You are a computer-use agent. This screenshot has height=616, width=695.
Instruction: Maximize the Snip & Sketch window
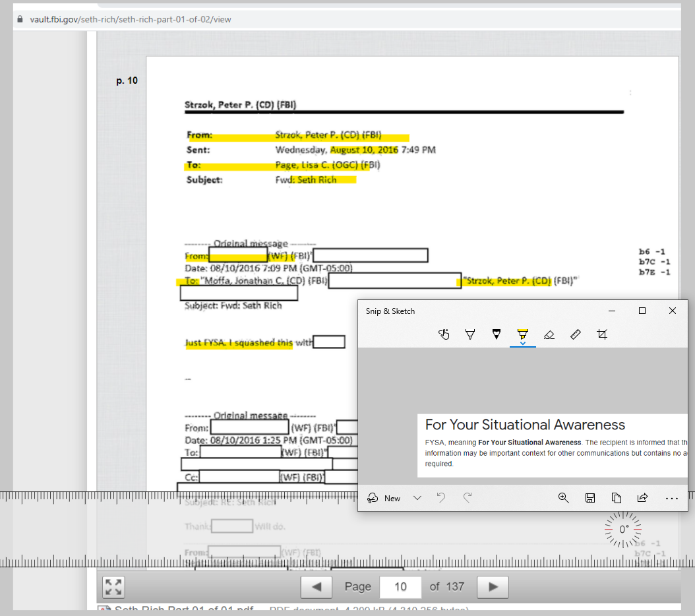click(642, 311)
